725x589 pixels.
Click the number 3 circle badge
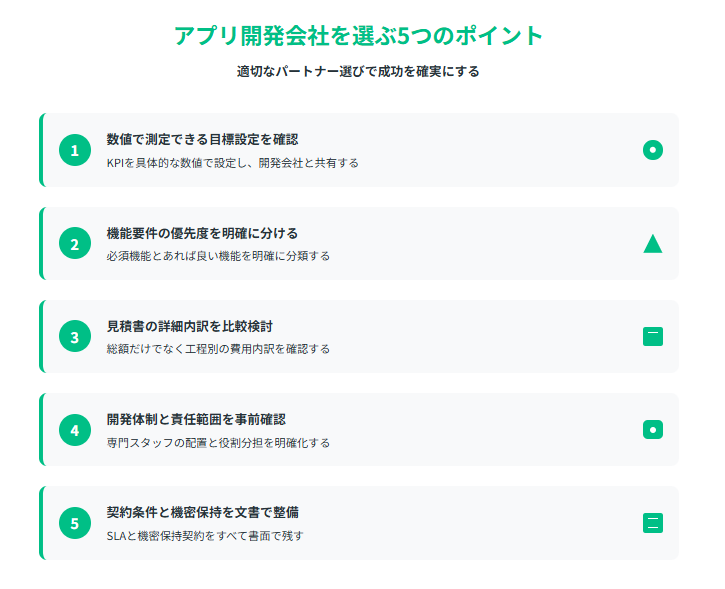click(75, 337)
